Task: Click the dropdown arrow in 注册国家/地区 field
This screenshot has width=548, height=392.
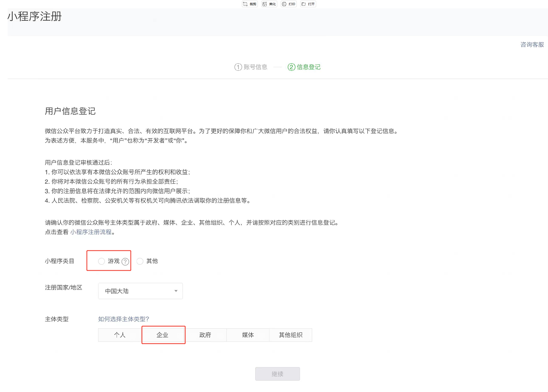Action: [x=176, y=291]
